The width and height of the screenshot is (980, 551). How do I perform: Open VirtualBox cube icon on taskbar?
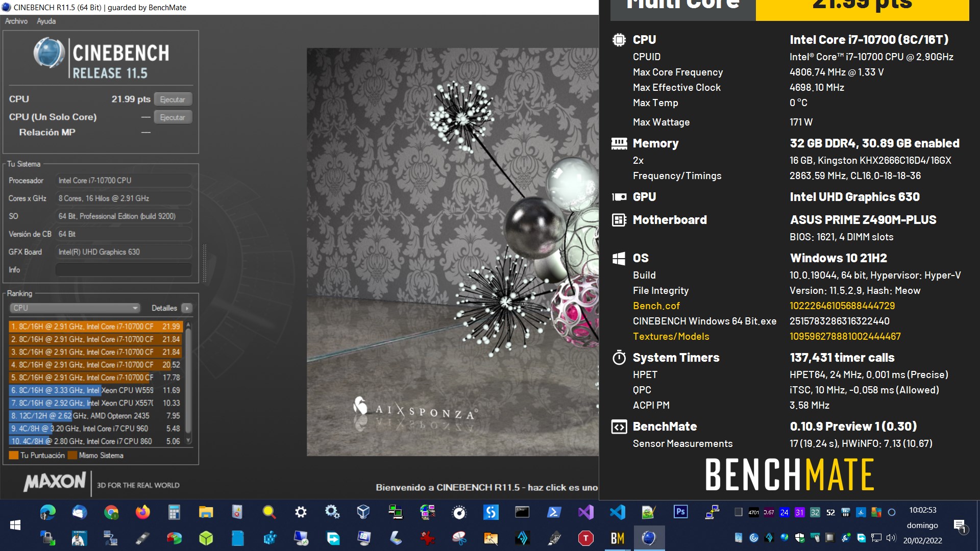coord(363,512)
